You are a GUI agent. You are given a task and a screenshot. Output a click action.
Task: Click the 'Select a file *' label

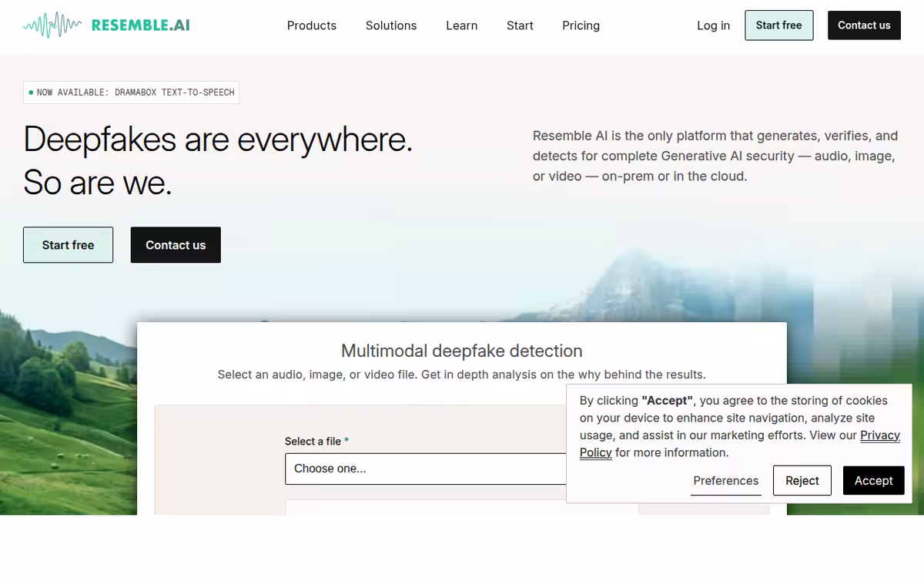point(317,442)
